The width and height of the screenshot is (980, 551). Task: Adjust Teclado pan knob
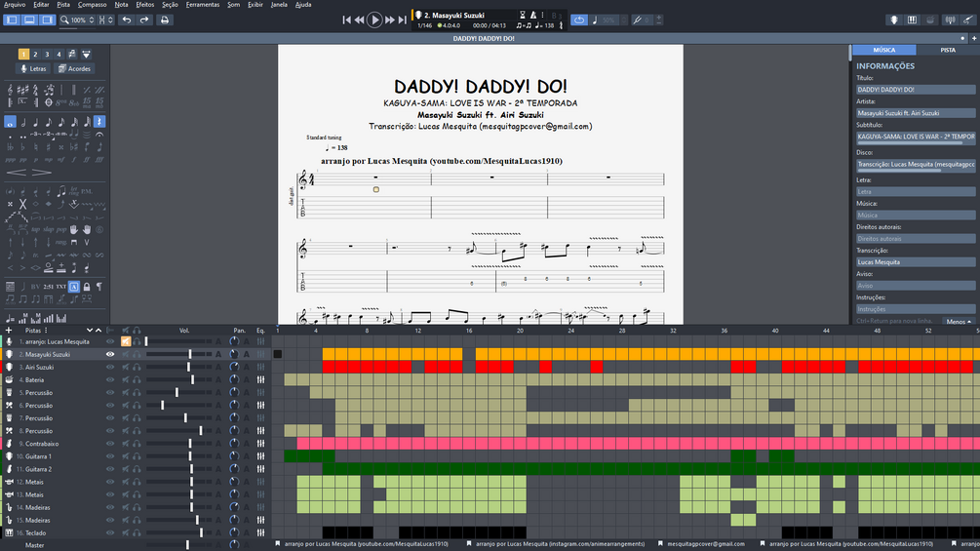point(234,532)
